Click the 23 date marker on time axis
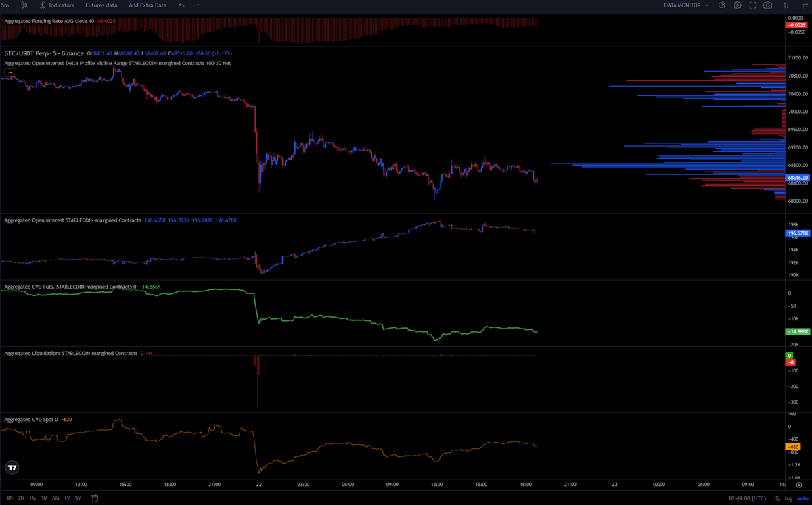The width and height of the screenshot is (812, 505). coord(614,485)
